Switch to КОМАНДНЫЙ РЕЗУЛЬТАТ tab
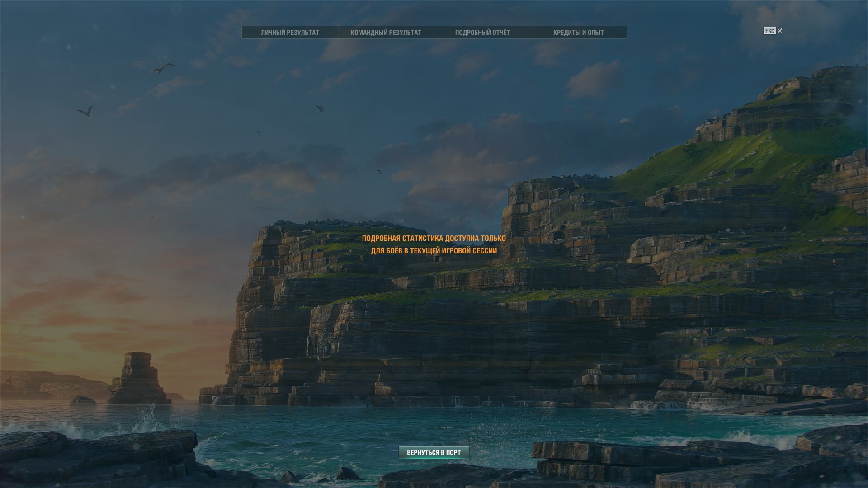The height and width of the screenshot is (488, 868). coord(386,33)
